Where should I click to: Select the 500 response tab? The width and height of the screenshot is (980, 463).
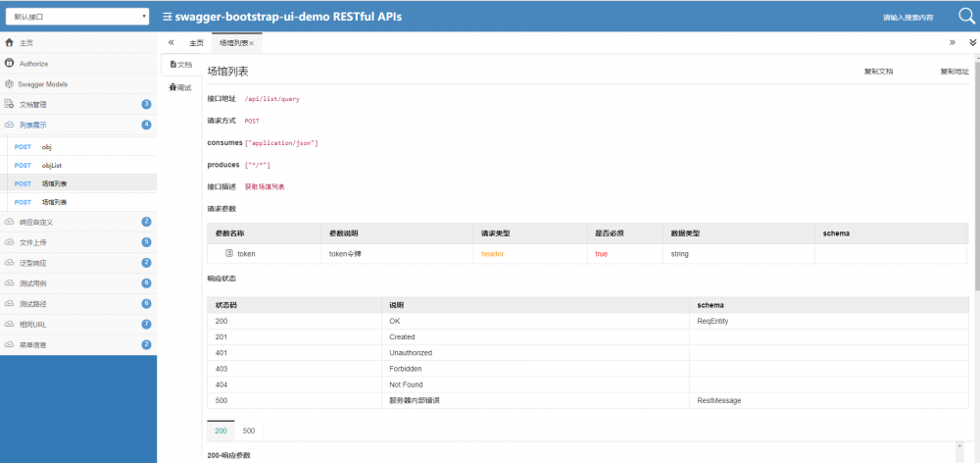249,431
